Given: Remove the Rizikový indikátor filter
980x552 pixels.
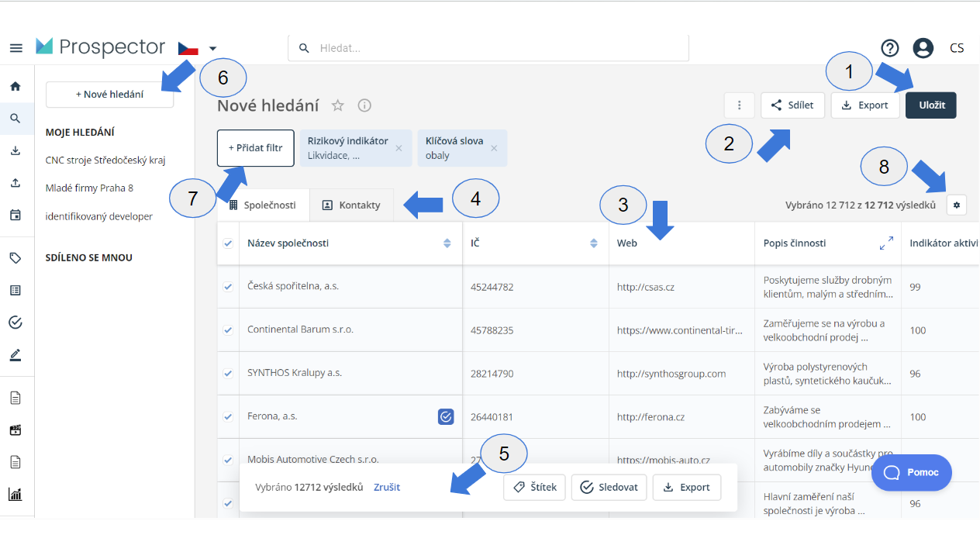Looking at the screenshot, I should click(399, 148).
